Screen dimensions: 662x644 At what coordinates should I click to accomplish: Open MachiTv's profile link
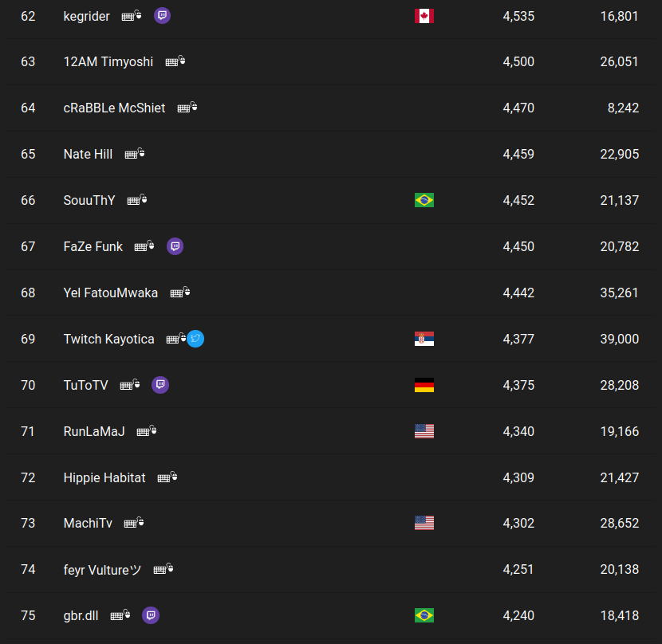[88, 524]
